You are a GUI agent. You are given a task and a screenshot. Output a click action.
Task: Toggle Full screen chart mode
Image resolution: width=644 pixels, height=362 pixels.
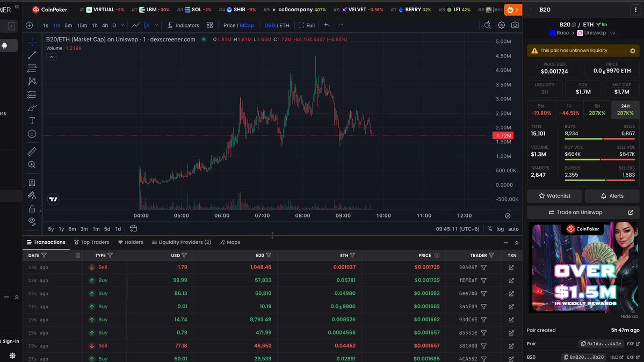click(x=306, y=25)
